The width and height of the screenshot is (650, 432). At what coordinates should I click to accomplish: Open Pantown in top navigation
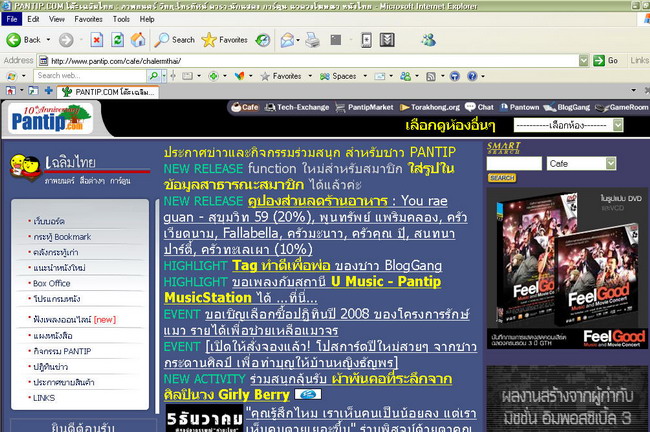click(519, 107)
